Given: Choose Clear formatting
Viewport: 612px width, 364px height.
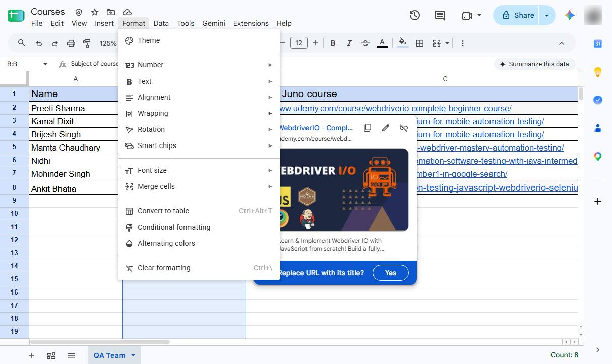Looking at the screenshot, I should [199, 268].
